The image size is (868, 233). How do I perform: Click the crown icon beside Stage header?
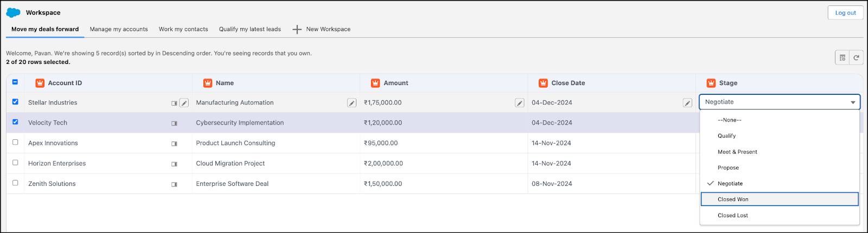click(x=711, y=83)
